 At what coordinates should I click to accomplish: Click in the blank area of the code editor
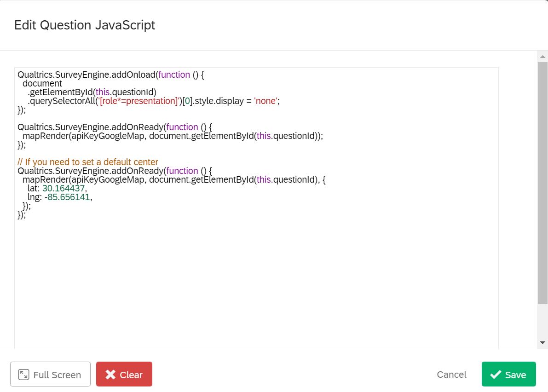pyautogui.click(x=256, y=283)
